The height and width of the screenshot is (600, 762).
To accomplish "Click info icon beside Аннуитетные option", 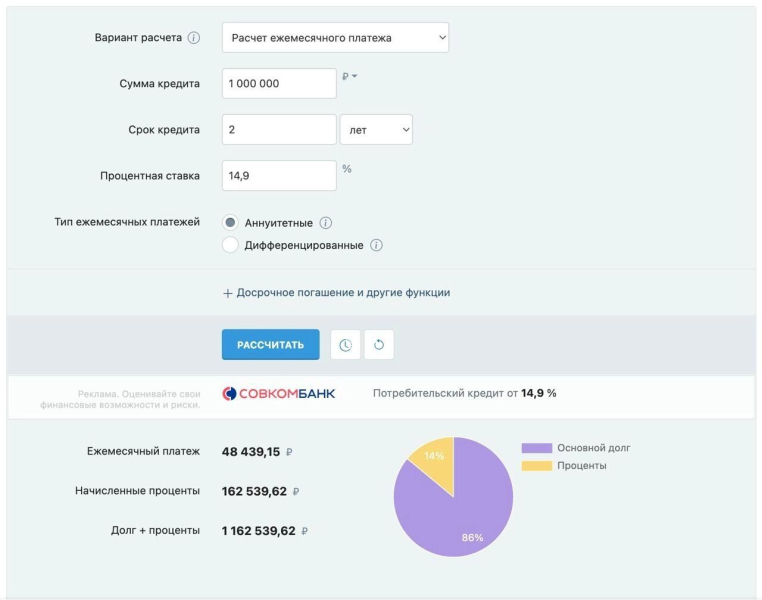I will (325, 223).
